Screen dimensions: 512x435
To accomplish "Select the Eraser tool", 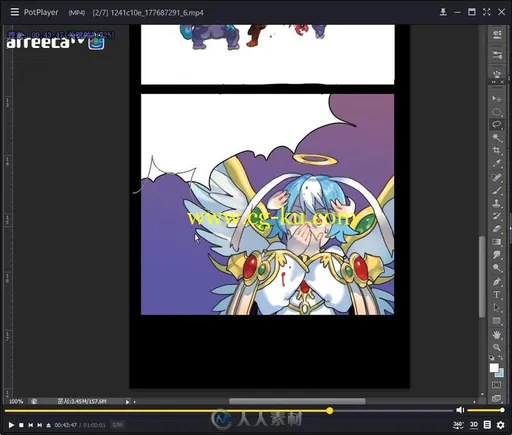I will [x=496, y=229].
